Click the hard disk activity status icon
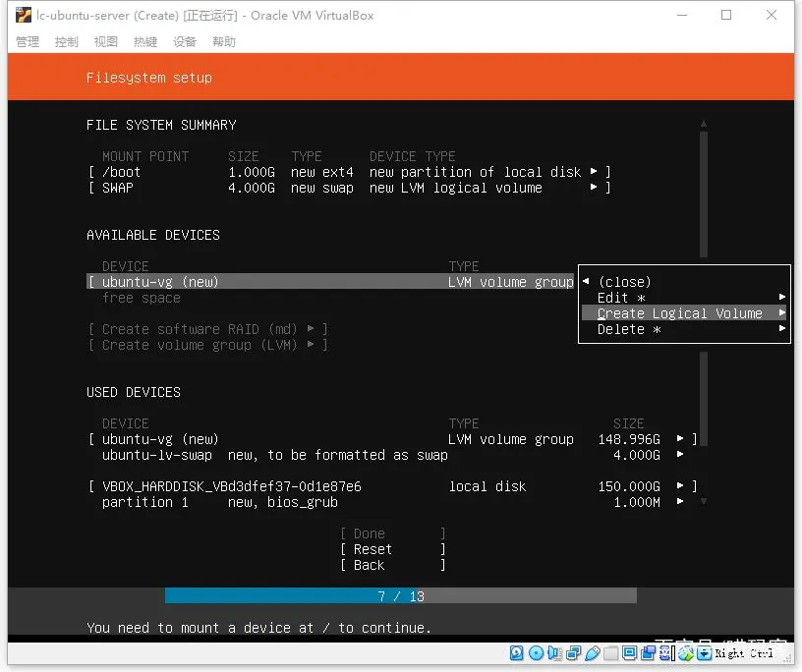Image resolution: width=802 pixels, height=672 pixels. pos(516,652)
